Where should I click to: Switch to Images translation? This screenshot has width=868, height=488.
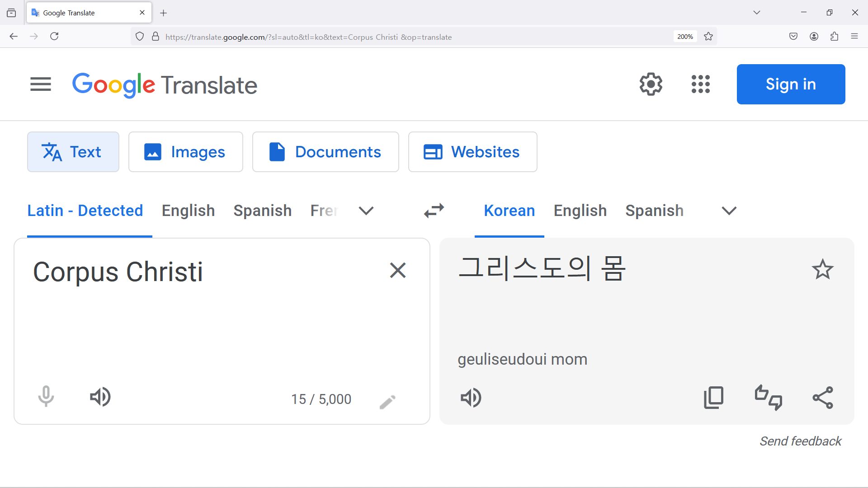tap(186, 152)
